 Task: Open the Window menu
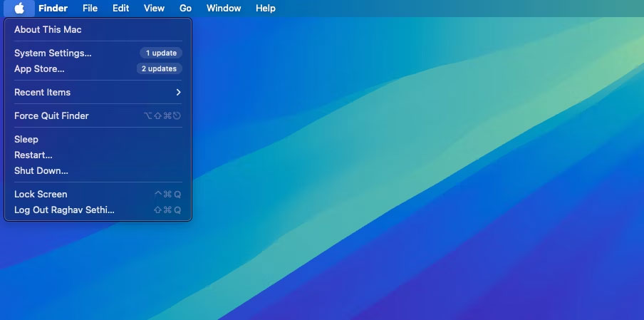[224, 9]
